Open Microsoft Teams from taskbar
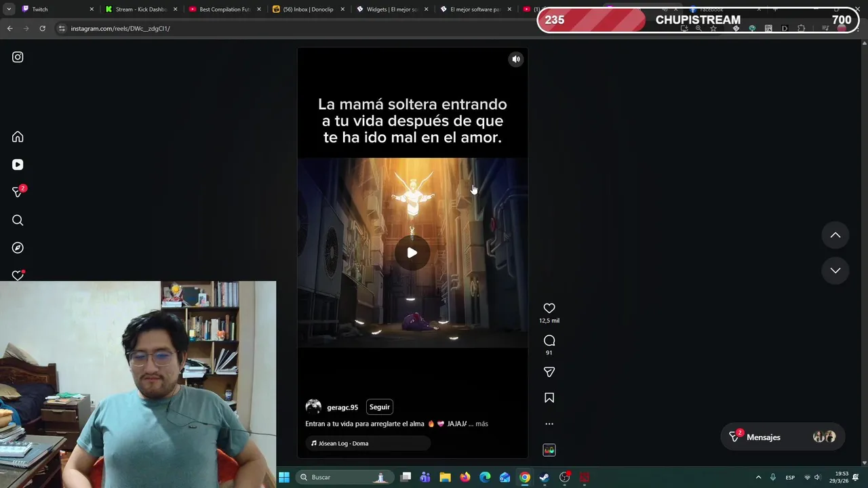 [425, 477]
